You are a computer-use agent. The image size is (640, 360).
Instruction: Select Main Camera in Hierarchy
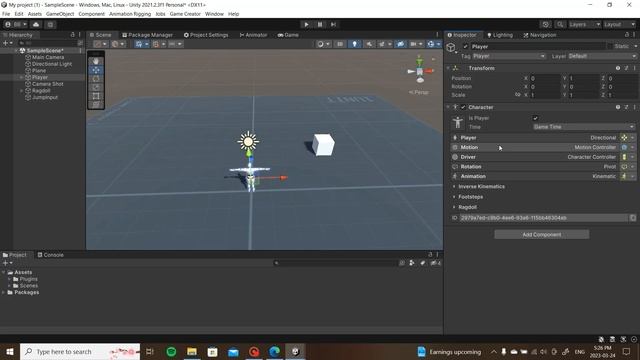point(48,58)
